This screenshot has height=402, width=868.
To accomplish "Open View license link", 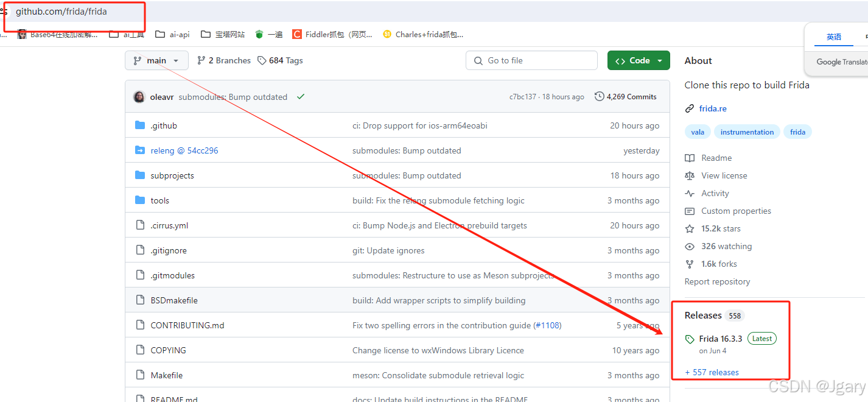I will pos(716,175).
